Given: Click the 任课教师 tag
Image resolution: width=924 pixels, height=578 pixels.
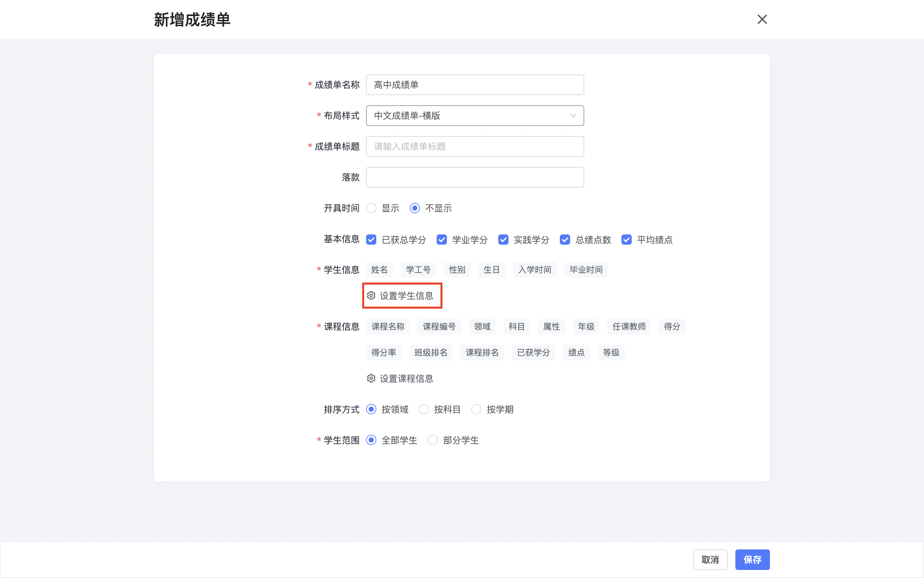Looking at the screenshot, I should [629, 327].
